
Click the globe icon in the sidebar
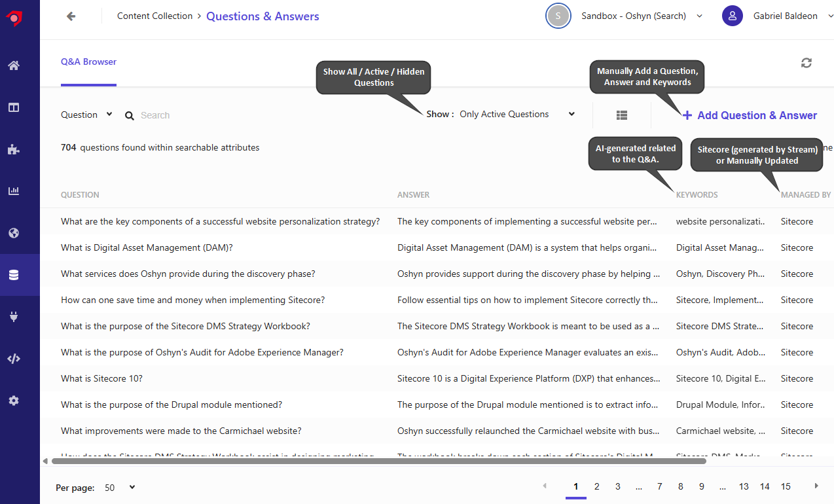(x=14, y=233)
